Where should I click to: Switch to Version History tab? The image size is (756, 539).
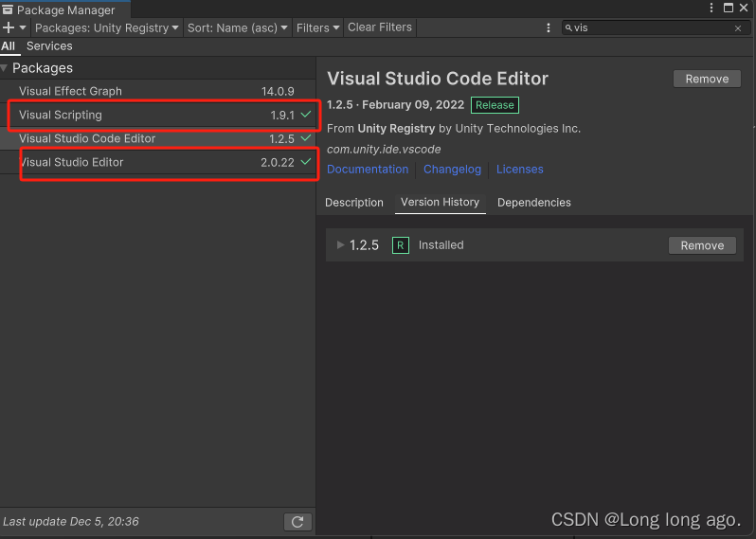(x=441, y=203)
